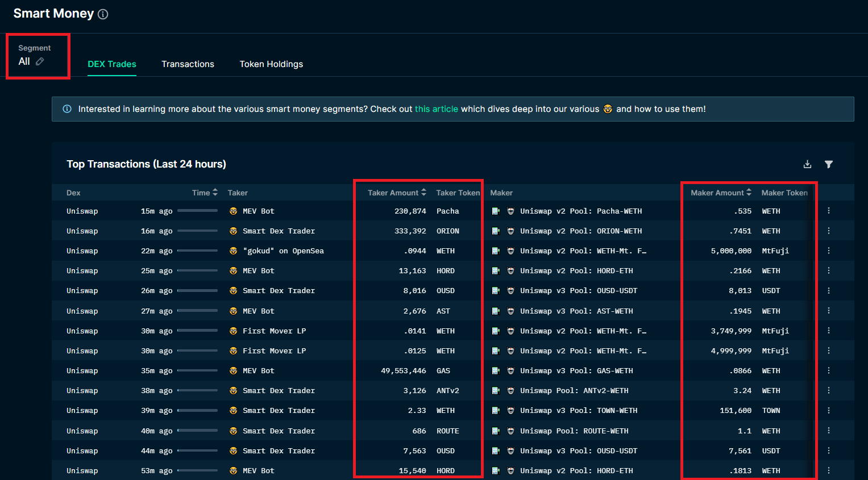This screenshot has width=868, height=480.
Task: Click the ROUTE taker token cell
Action: pyautogui.click(x=448, y=431)
